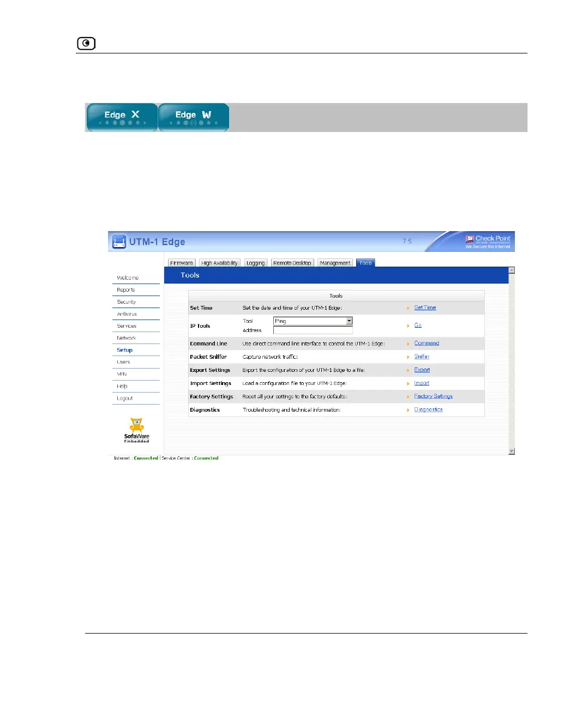Click the Command Line row label

(208, 344)
